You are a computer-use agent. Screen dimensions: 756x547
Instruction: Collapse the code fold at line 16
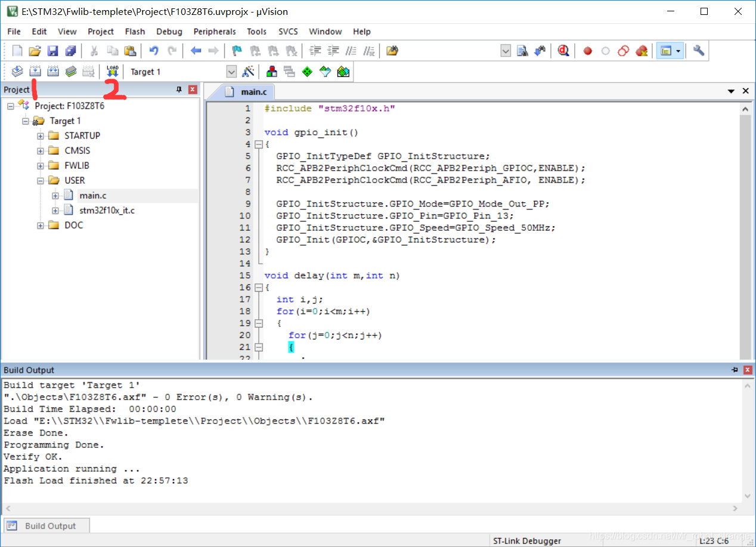[x=258, y=288]
